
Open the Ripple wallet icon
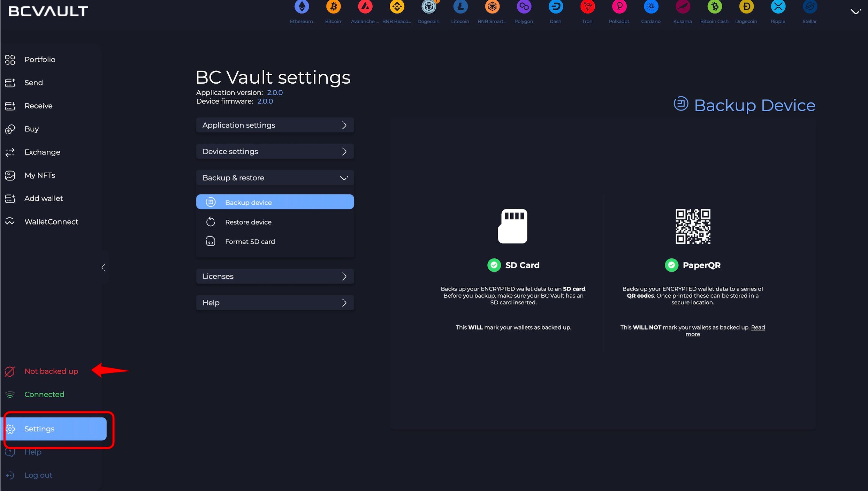click(778, 7)
